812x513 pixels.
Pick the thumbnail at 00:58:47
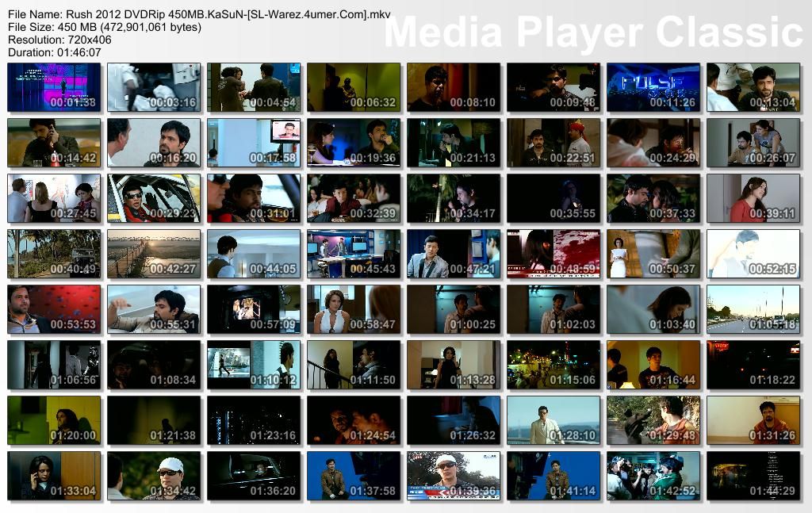coord(354,309)
